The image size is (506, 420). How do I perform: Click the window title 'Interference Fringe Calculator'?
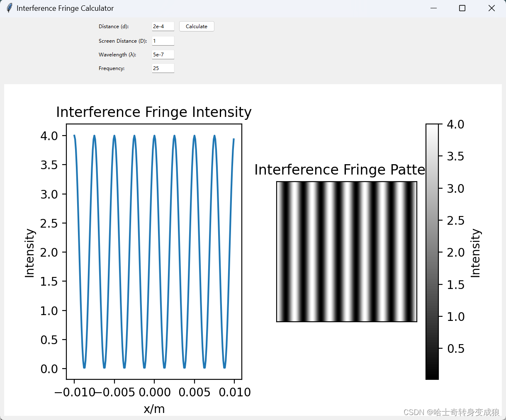(65, 8)
